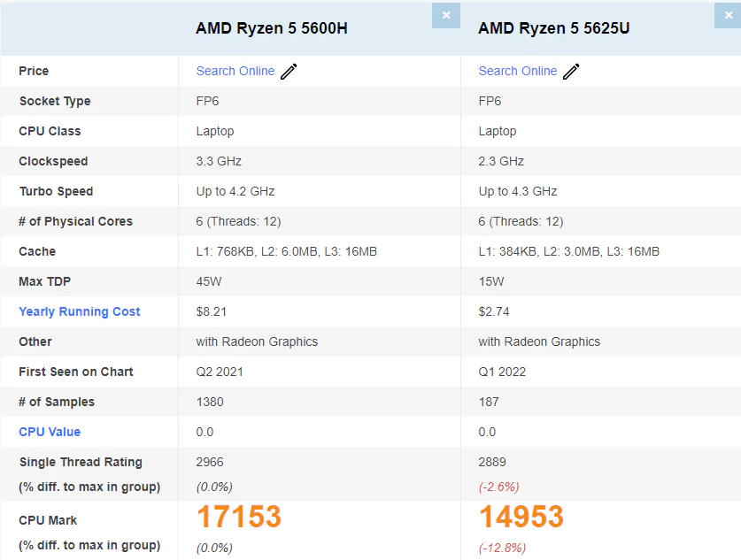Click the 1380 samples value
Image resolution: width=741 pixels, height=560 pixels.
click(210, 402)
